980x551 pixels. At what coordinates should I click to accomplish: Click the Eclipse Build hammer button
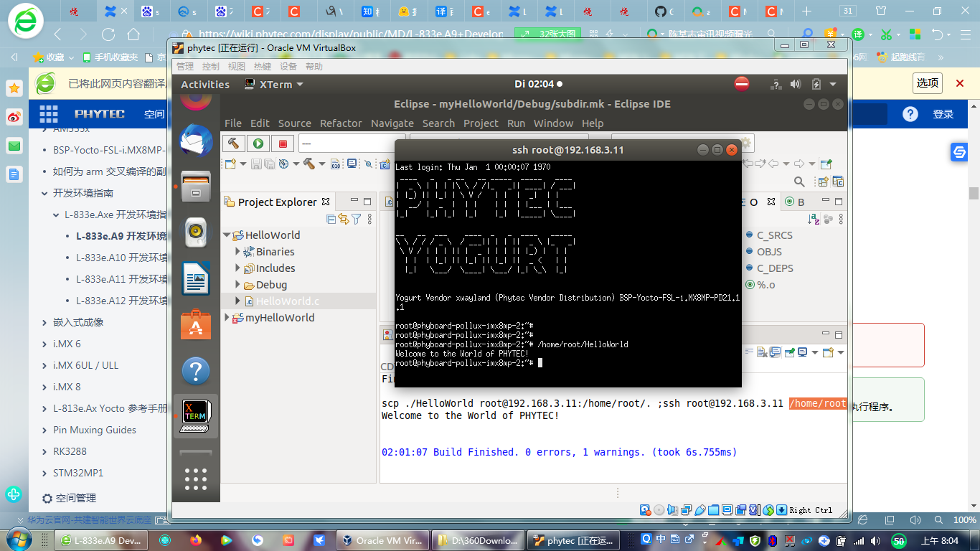coord(233,143)
